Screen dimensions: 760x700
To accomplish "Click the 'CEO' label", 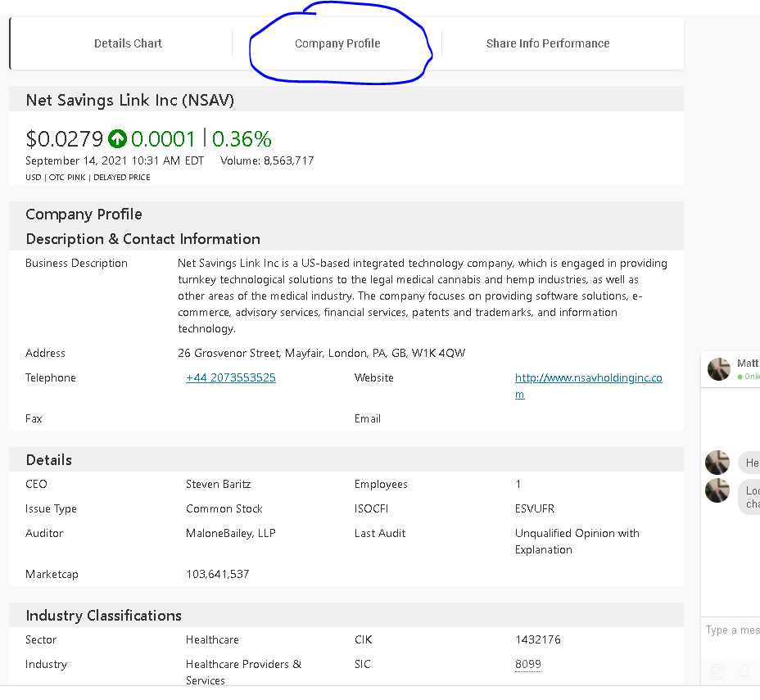I will (x=36, y=485).
